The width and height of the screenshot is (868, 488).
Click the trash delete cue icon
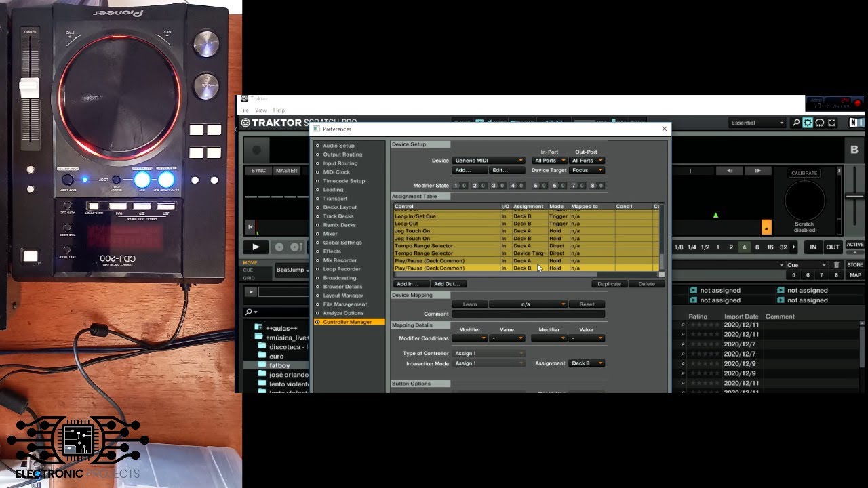pyautogui.click(x=836, y=265)
